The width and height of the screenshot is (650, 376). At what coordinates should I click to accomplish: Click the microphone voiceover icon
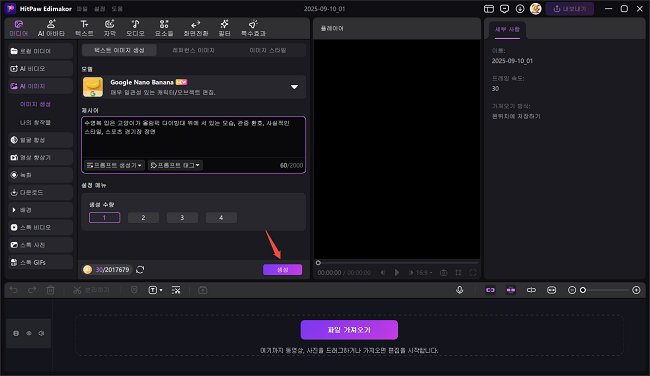tap(459, 290)
